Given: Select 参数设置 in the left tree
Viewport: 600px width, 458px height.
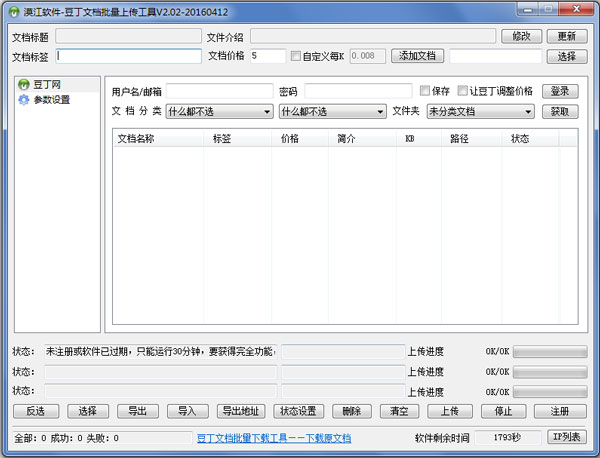Looking at the screenshot, I should click(x=51, y=99).
